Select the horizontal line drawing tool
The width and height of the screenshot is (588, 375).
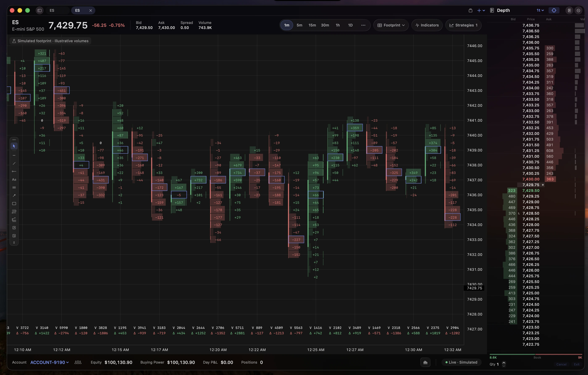tap(14, 155)
